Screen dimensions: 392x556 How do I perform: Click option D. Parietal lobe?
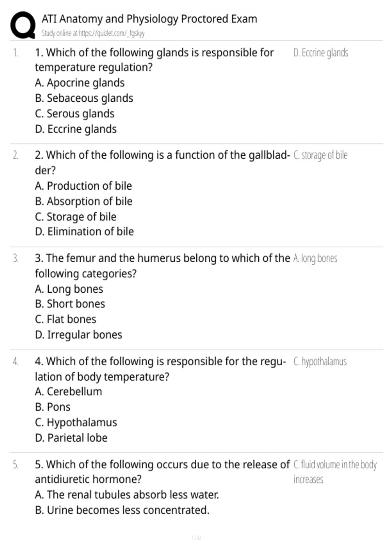pos(71,438)
